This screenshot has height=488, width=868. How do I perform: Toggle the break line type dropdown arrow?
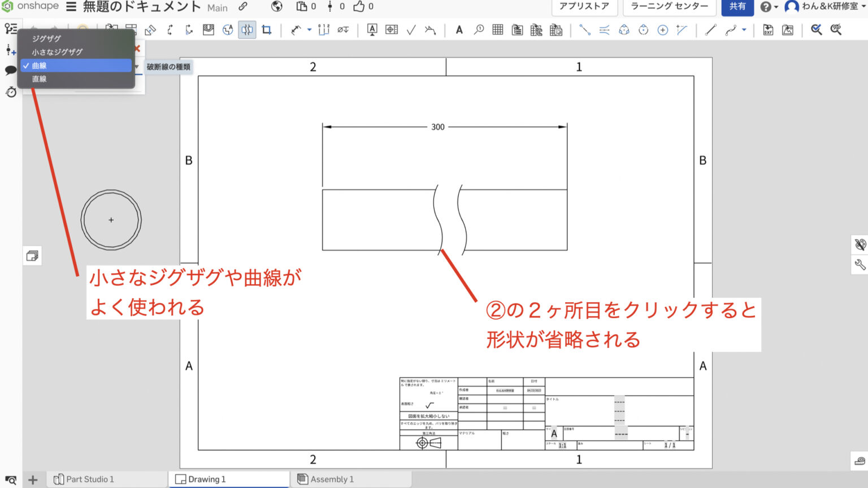[137, 67]
